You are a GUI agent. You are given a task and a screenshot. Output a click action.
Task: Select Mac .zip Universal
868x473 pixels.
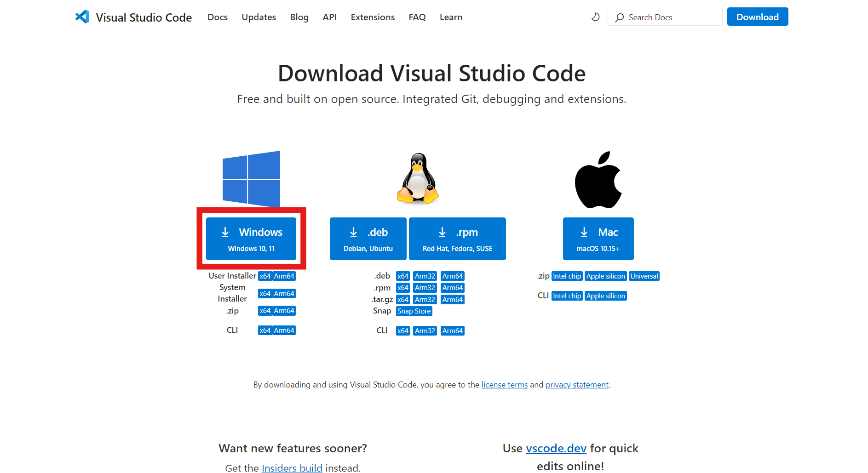click(x=644, y=276)
